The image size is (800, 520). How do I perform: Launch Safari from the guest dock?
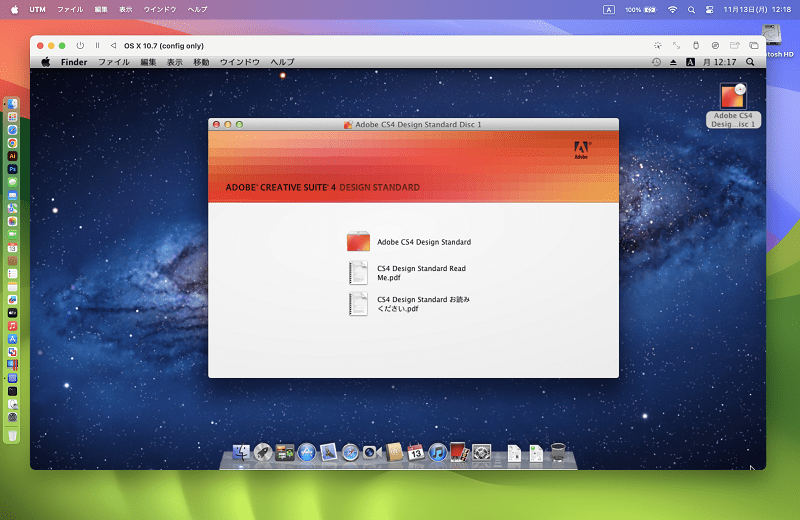click(x=351, y=452)
